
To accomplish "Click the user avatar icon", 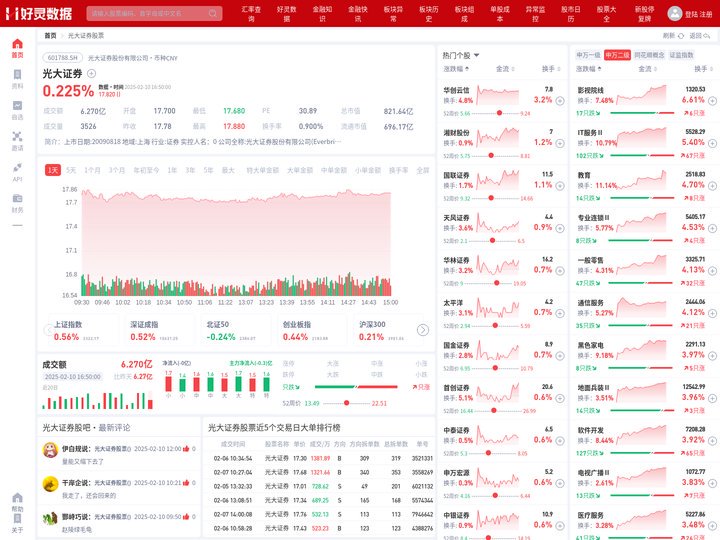I will [x=675, y=13].
